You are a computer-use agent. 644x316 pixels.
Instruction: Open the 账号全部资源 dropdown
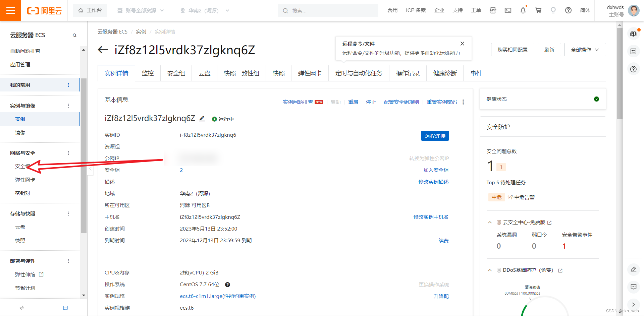(141, 10)
